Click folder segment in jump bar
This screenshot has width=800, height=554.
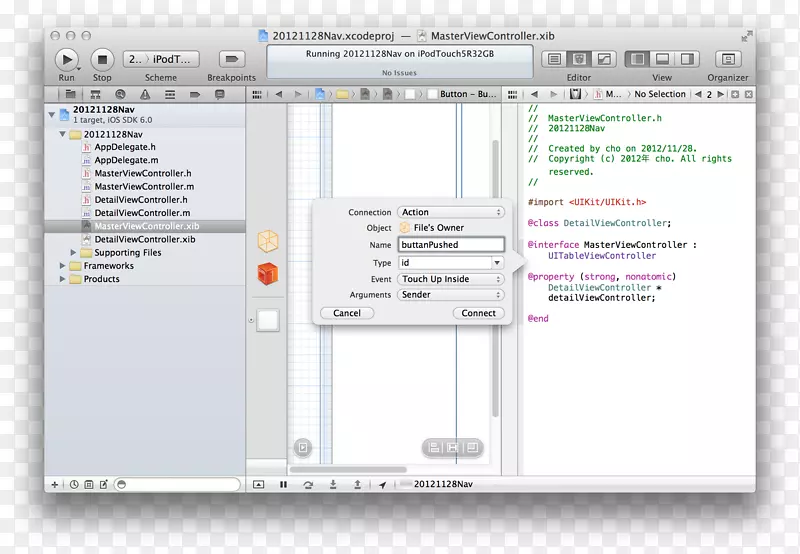(342, 94)
